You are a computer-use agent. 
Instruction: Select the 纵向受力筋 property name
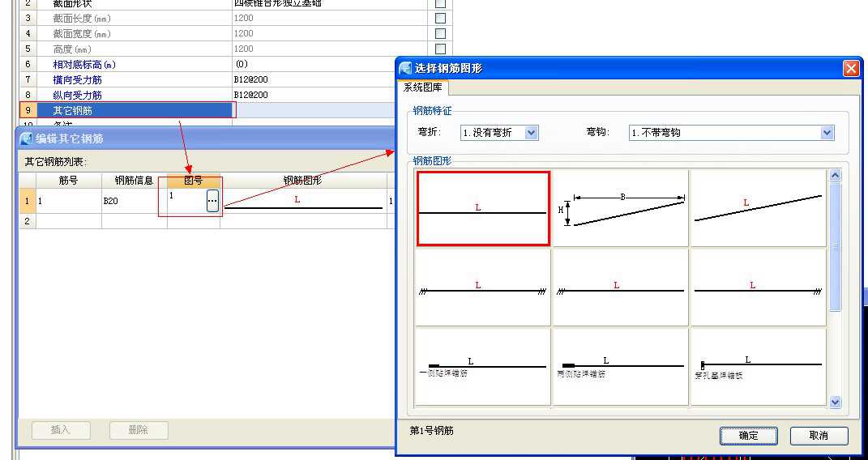78,95
